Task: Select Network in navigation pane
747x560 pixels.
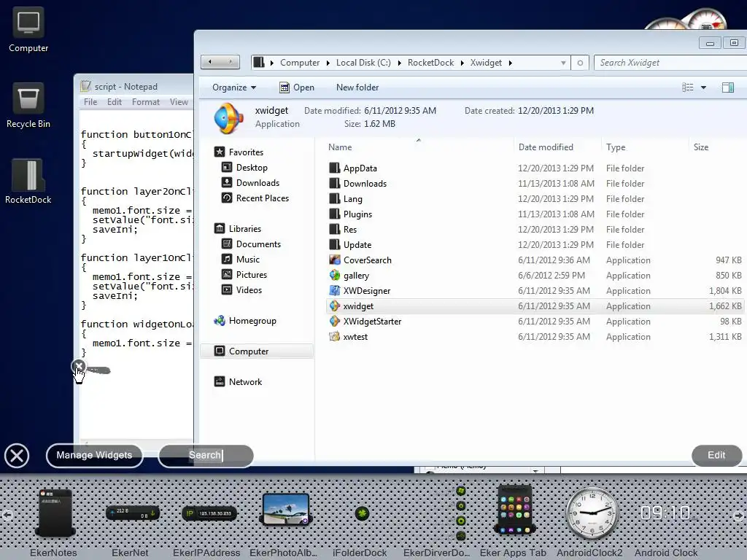Action: pos(245,382)
